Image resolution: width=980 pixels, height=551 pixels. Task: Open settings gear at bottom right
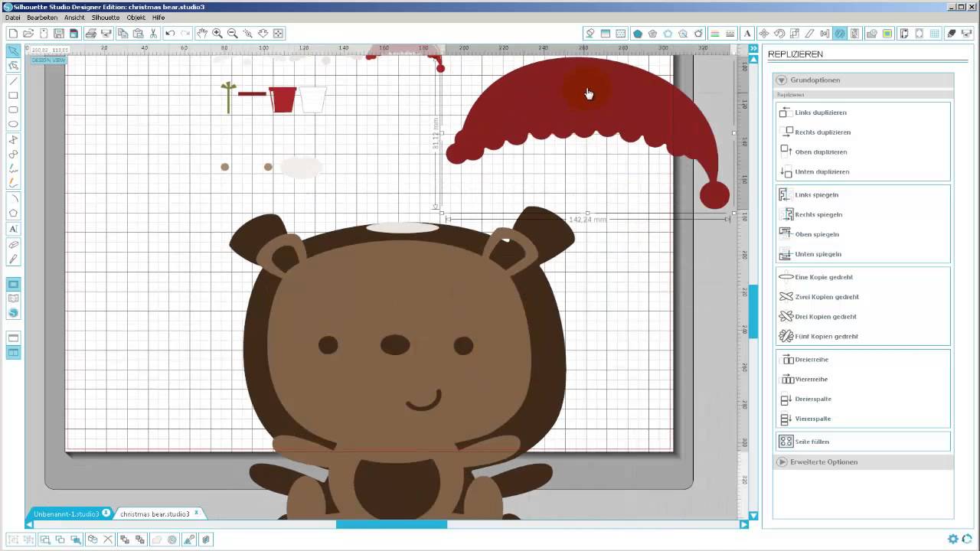pos(953,540)
